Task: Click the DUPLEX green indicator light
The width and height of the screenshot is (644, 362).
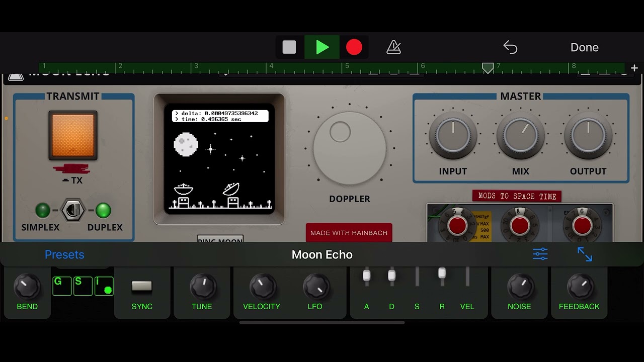Action: (103, 210)
